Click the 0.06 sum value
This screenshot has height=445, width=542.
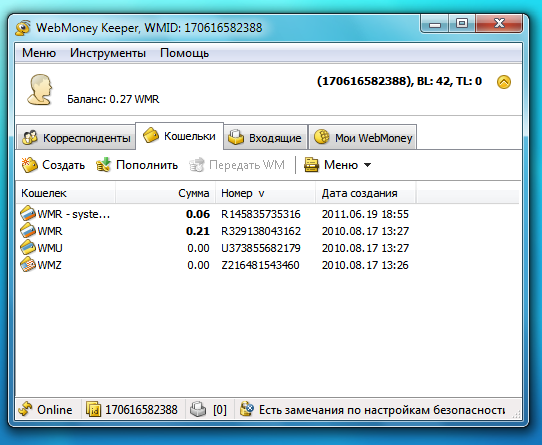click(198, 214)
